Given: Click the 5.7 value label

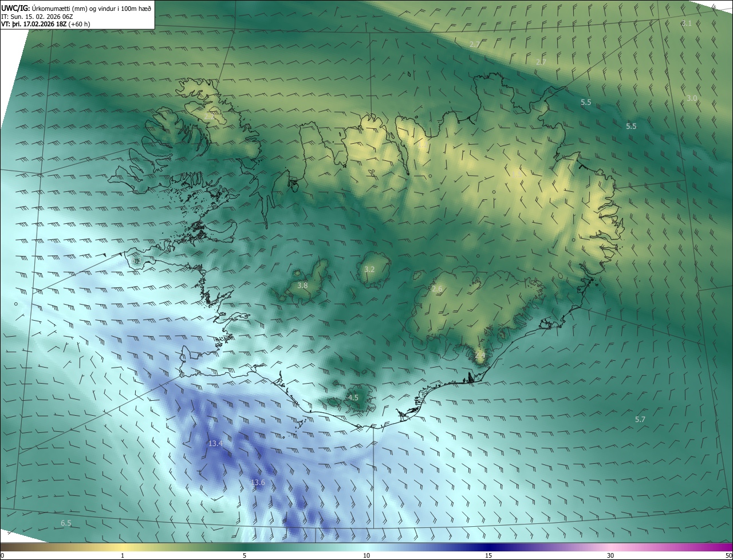Looking at the screenshot, I should 640,420.
